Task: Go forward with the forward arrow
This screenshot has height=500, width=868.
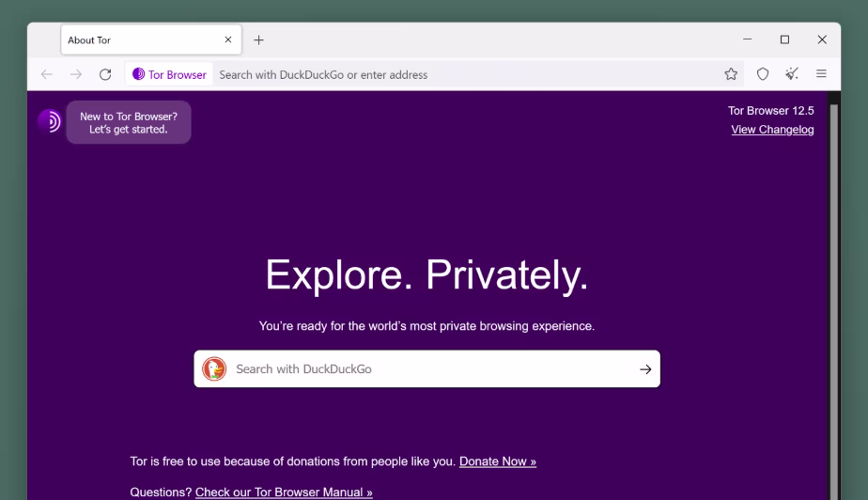Action: [76, 74]
